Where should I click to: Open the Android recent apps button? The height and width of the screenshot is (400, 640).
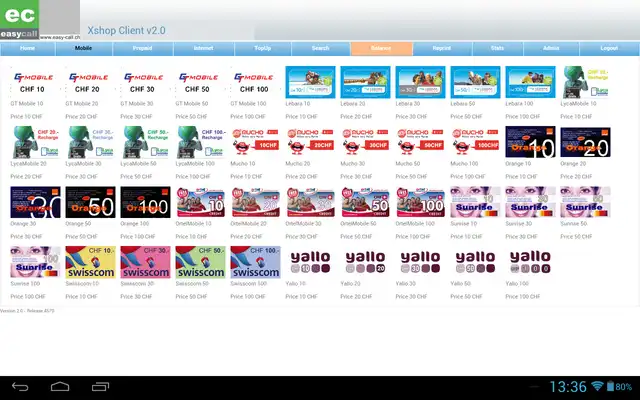point(100,387)
